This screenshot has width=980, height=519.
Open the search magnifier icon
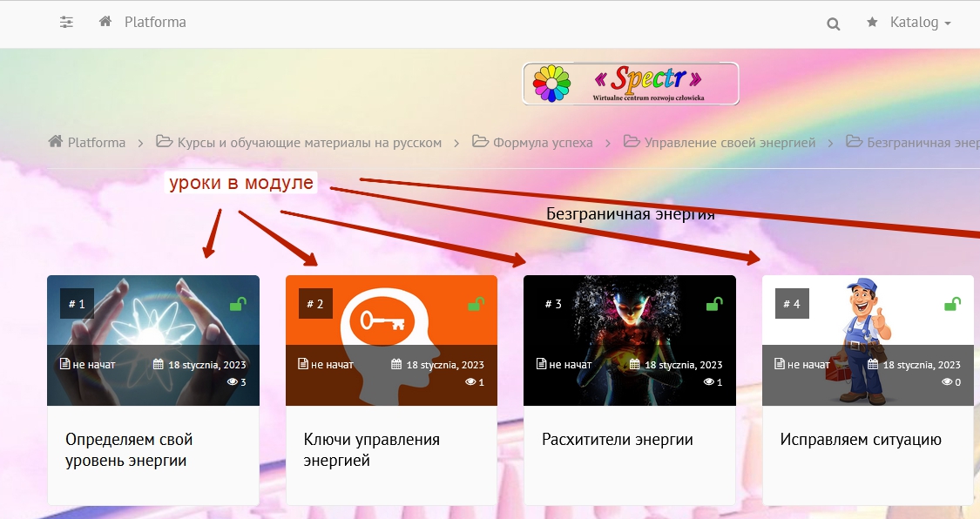[x=833, y=24]
